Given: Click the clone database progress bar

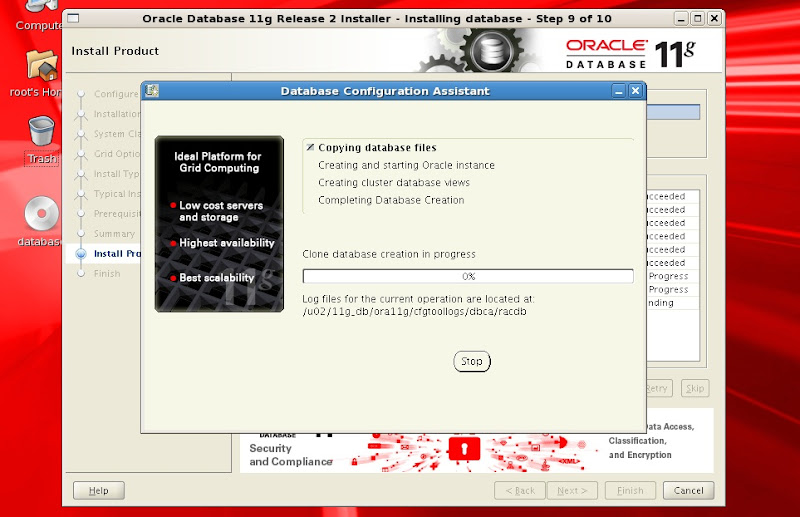Looking at the screenshot, I should pyautogui.click(x=468, y=276).
